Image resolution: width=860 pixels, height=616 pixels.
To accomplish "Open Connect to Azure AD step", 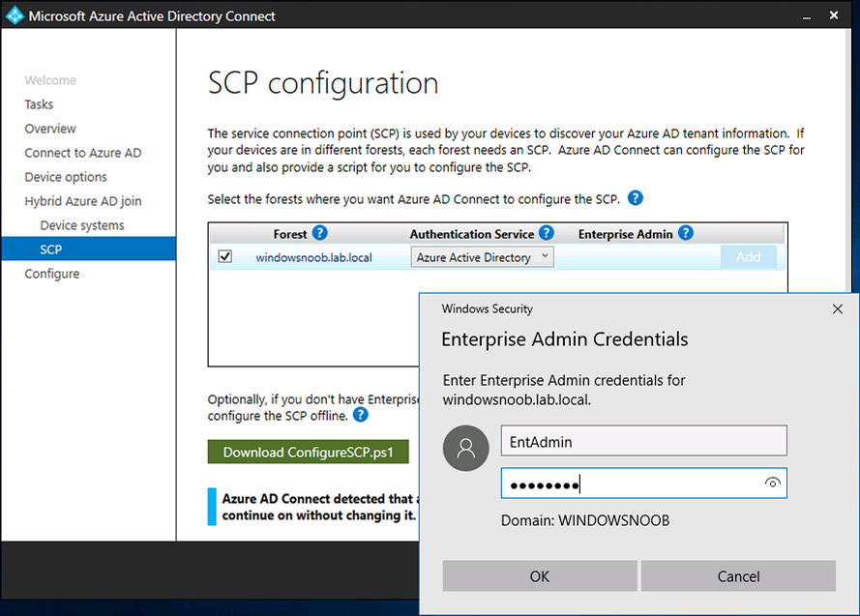I will [x=83, y=153].
